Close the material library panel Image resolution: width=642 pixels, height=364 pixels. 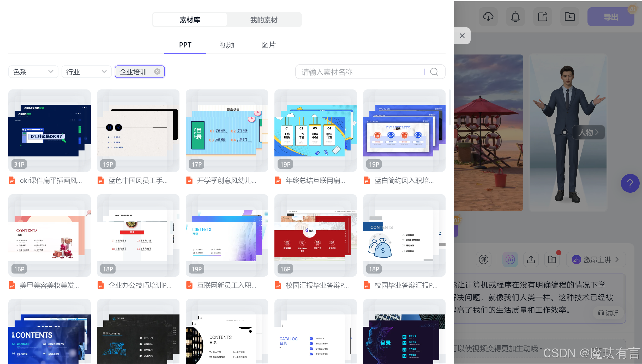[x=462, y=36]
